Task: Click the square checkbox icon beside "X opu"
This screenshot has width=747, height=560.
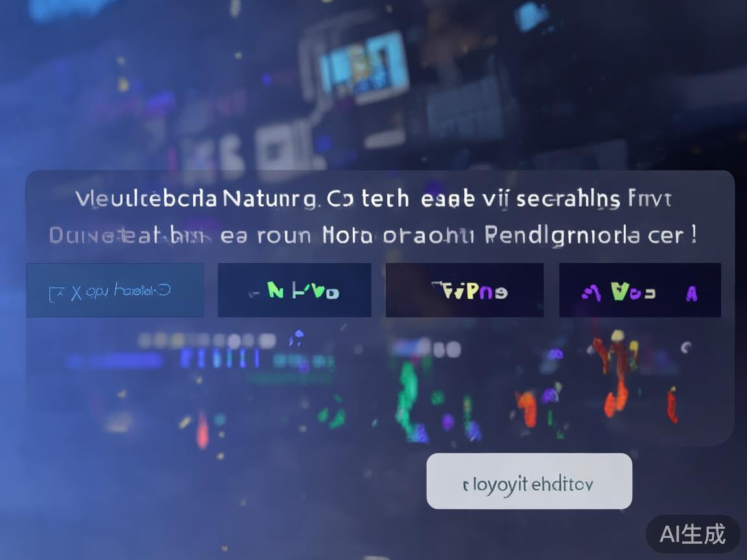Action: pyautogui.click(x=55, y=294)
